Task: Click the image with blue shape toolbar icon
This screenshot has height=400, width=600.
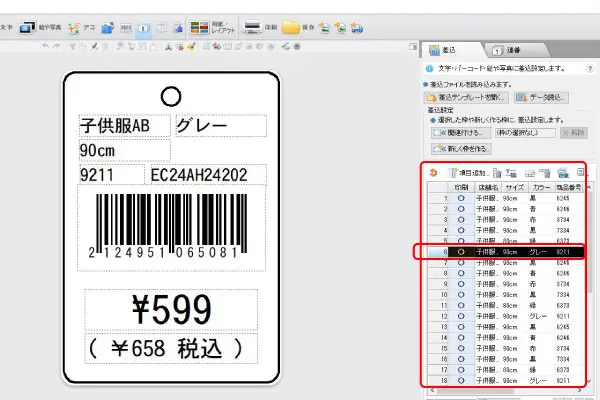Action: (x=177, y=28)
